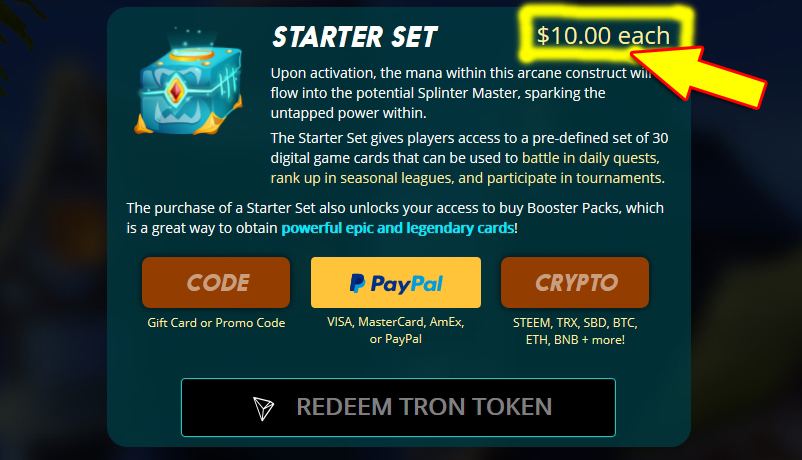Click the Gift Card or Promo Code caption

click(216, 323)
